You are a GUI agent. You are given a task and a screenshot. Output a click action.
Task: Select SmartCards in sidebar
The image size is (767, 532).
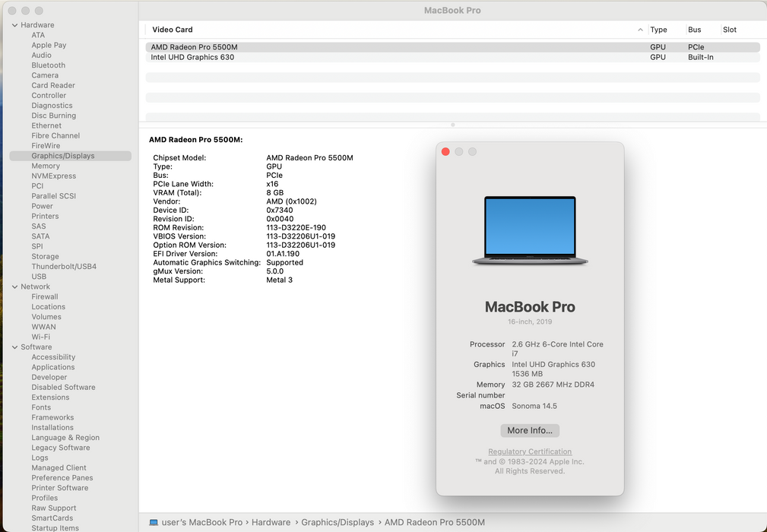[x=52, y=518]
